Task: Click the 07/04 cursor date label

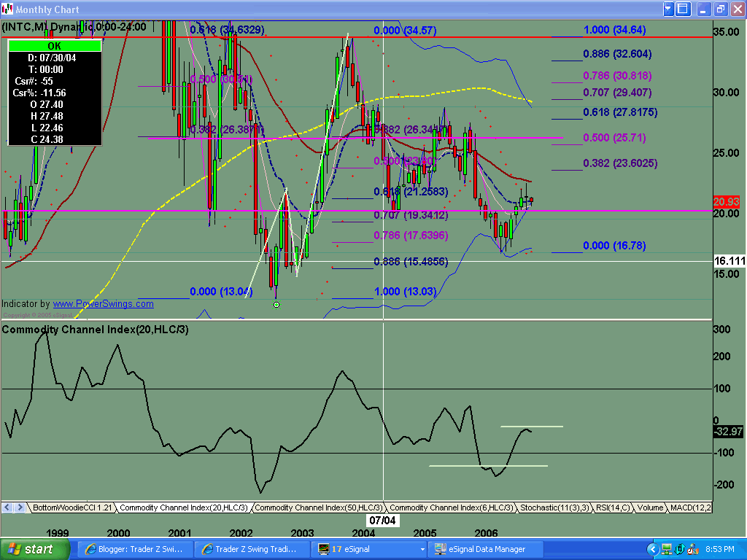Action: [382, 521]
